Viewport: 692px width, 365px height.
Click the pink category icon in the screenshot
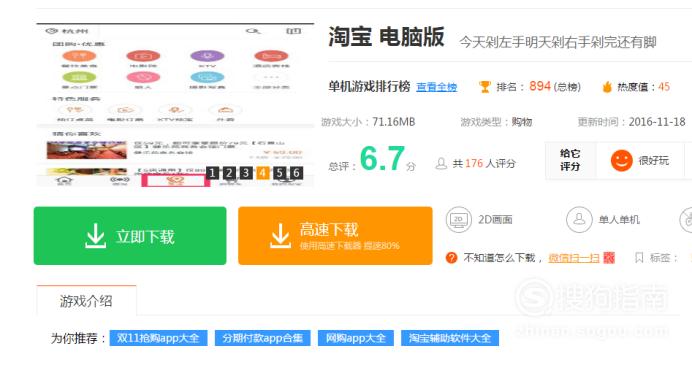(143, 77)
